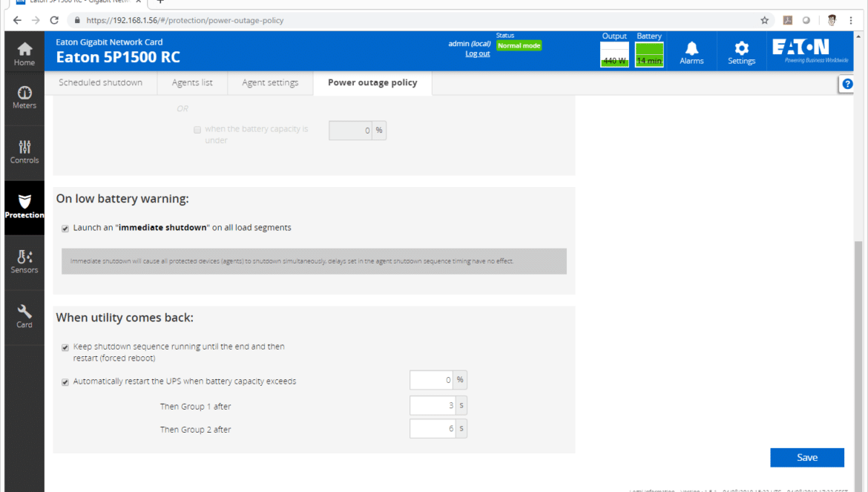
Task: Edit battery capacity exceeds percent field
Action: coord(431,380)
